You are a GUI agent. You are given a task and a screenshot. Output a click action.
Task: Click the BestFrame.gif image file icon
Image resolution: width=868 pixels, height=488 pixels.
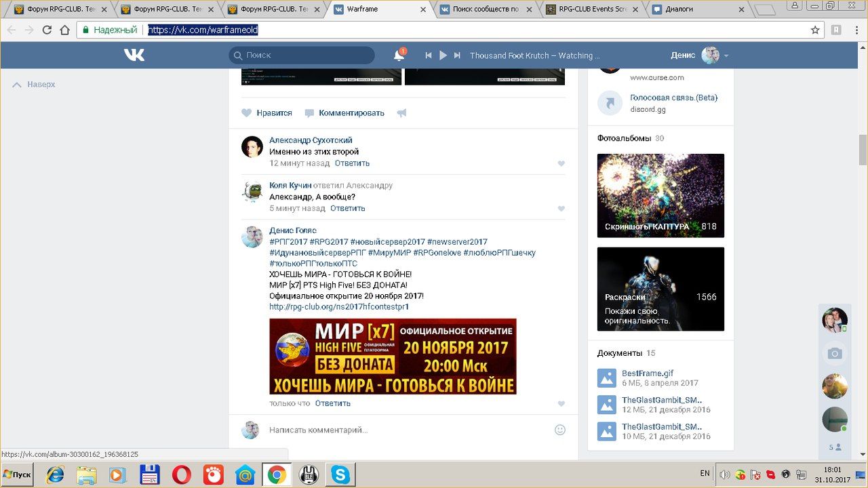pyautogui.click(x=606, y=378)
